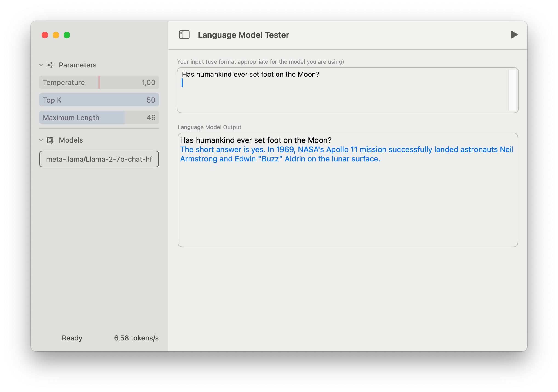Click the Maximum Length slider

(x=99, y=117)
